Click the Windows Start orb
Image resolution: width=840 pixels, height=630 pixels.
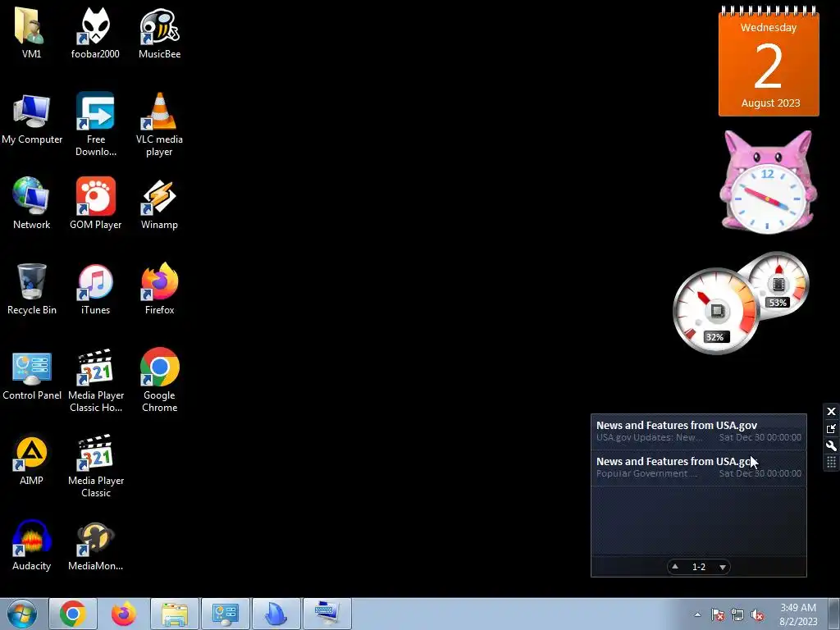point(22,614)
